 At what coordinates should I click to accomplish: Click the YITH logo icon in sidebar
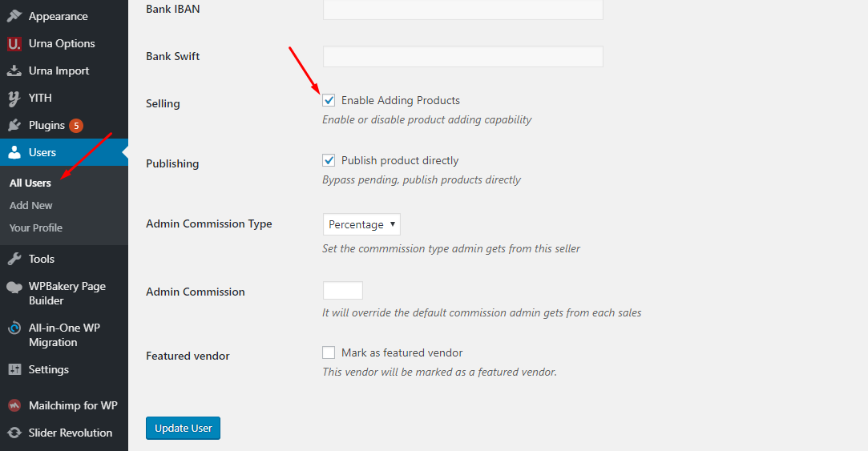(x=14, y=98)
